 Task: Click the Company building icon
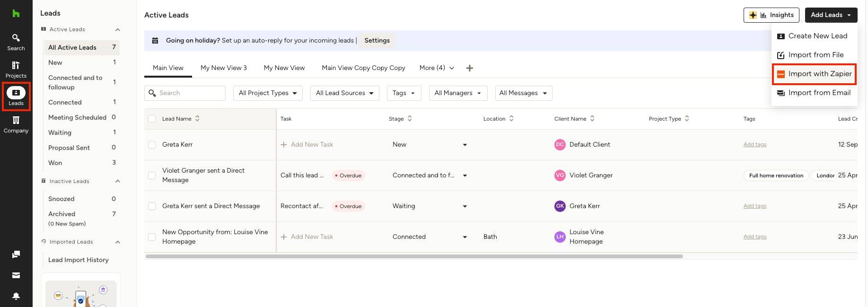click(x=16, y=124)
